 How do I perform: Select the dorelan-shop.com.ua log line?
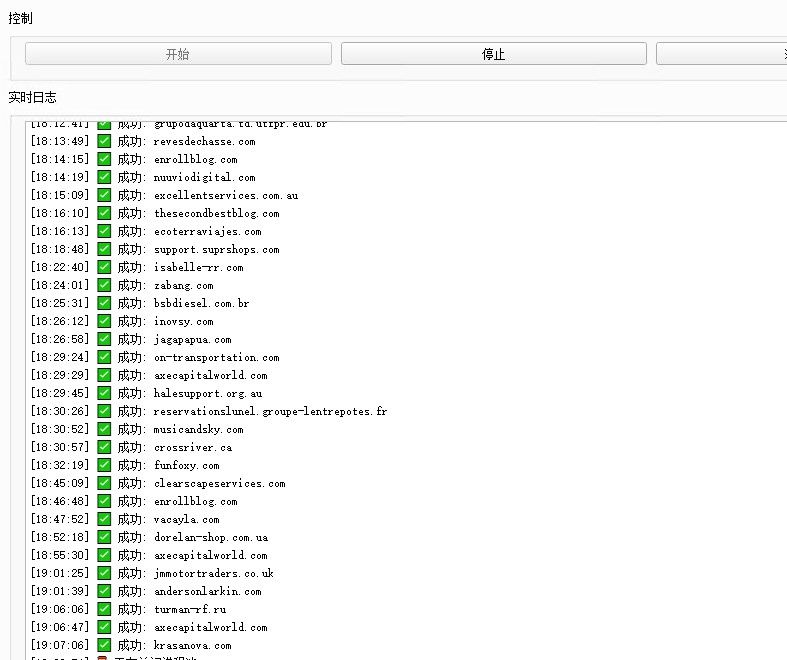210,537
